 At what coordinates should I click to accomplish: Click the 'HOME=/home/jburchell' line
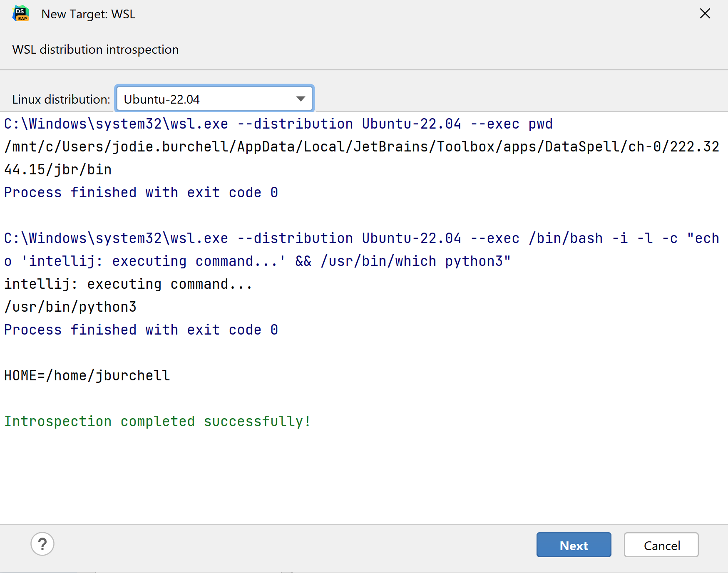tap(87, 376)
